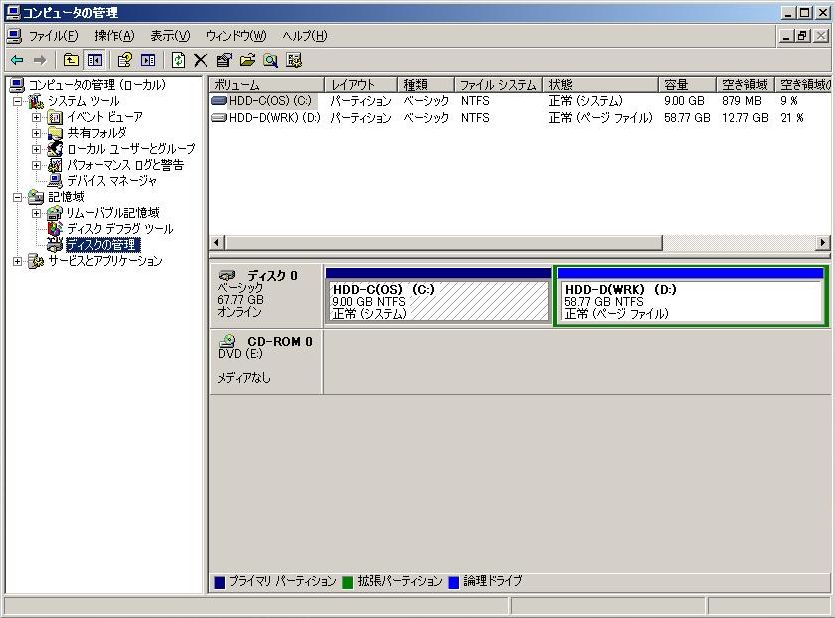Toggle the show/hide console tree icon
835x618 pixels.
pos(95,60)
